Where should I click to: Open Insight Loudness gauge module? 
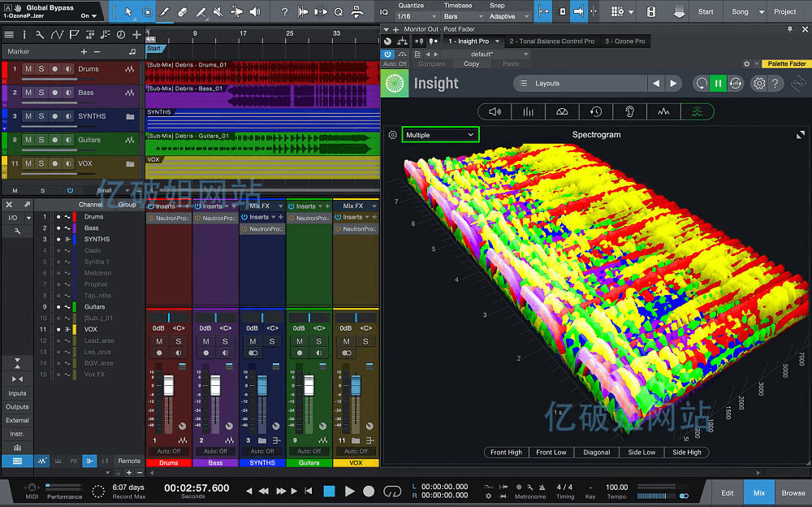(x=562, y=111)
